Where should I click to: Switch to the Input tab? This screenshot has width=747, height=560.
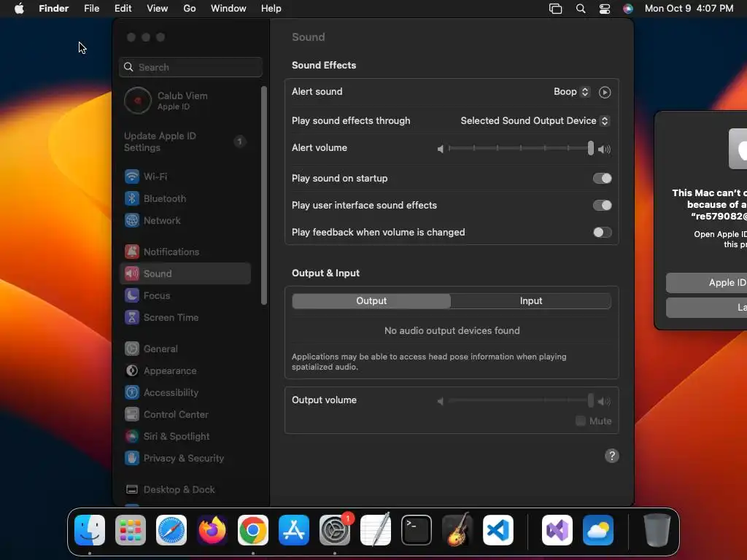coord(531,301)
